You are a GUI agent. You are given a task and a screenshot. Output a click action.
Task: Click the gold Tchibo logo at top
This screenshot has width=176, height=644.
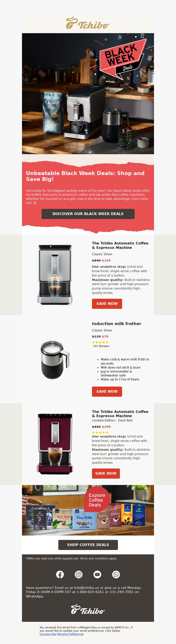pyautogui.click(x=88, y=23)
